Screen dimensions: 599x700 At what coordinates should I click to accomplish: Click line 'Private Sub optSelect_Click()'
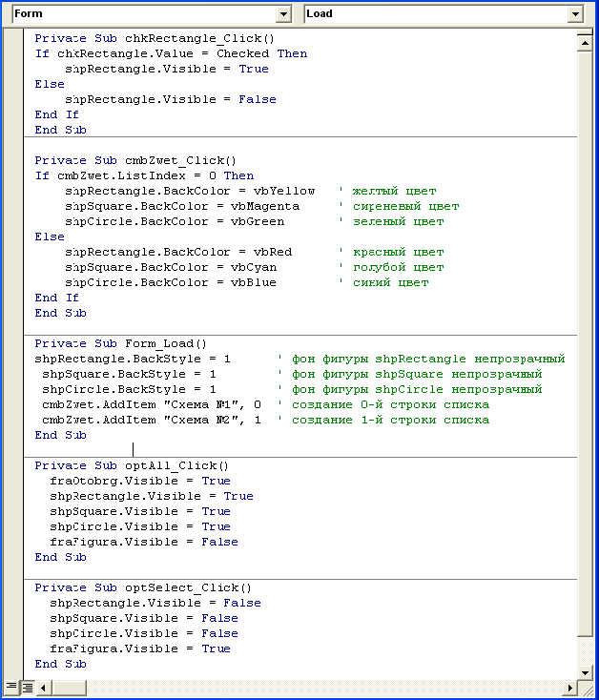click(x=143, y=587)
